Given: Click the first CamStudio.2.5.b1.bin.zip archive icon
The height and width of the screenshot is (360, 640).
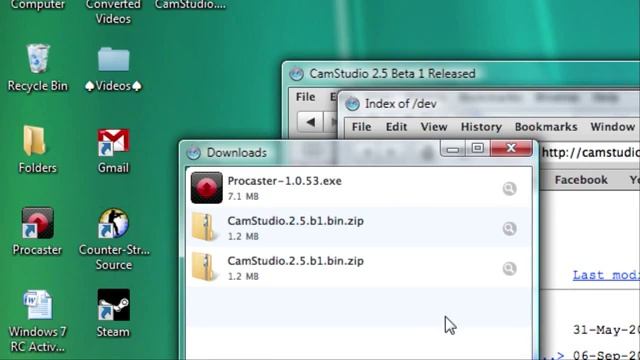Looking at the screenshot, I should coord(204,227).
